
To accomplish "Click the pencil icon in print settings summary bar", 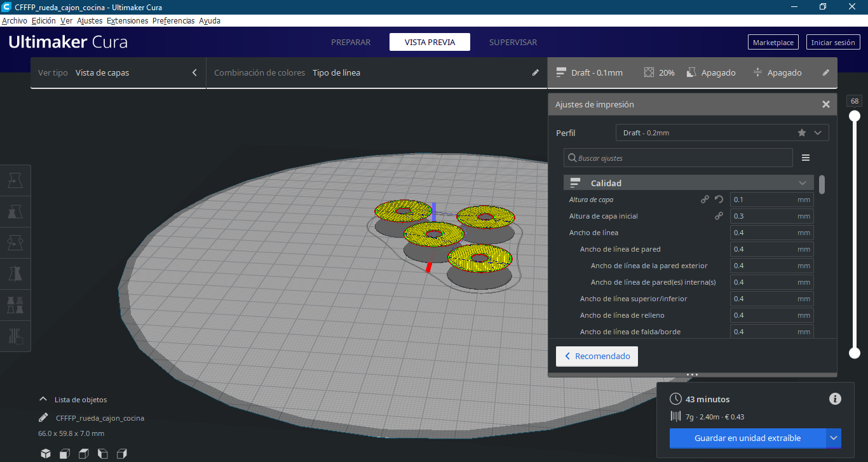I will [x=826, y=72].
